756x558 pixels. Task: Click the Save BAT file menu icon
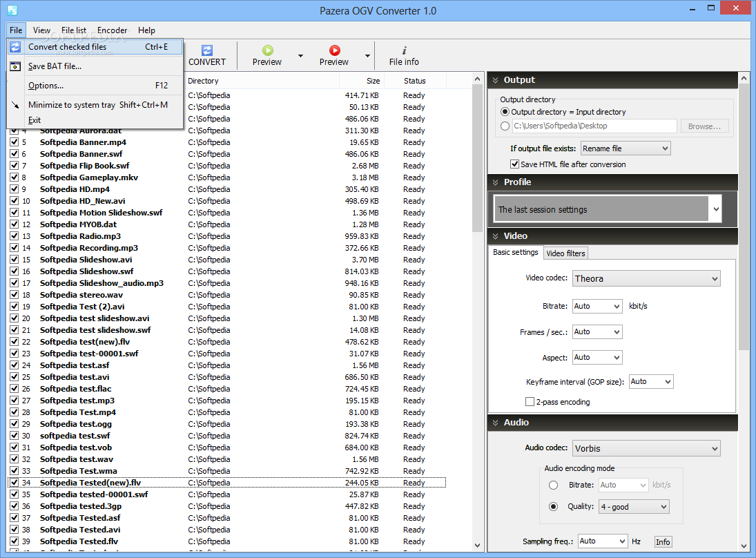point(15,66)
